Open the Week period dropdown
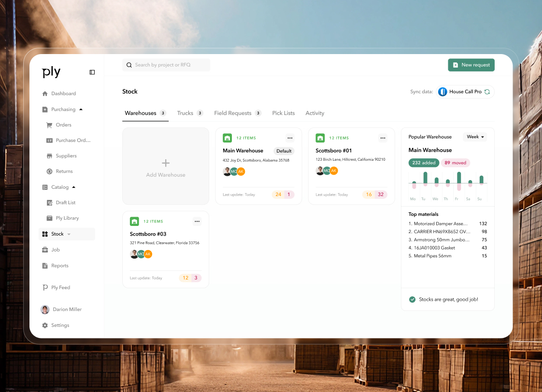The height and width of the screenshot is (392, 542). coord(475,137)
